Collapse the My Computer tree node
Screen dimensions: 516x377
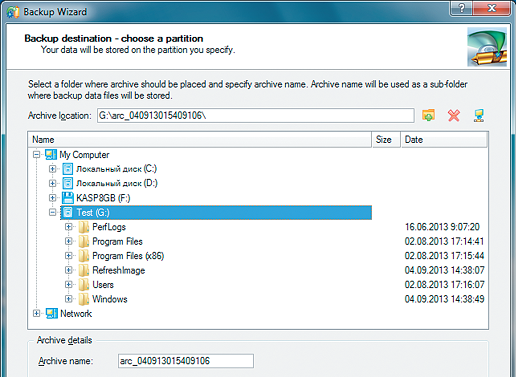coord(36,154)
